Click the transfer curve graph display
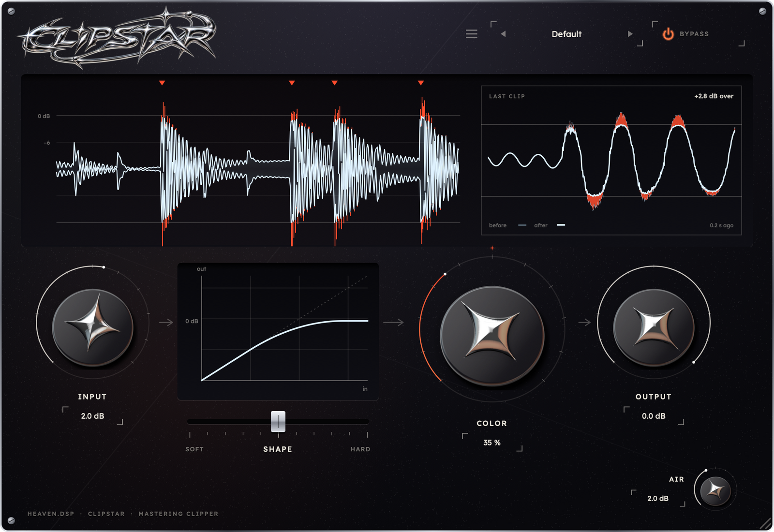This screenshot has height=532, width=774. (278, 331)
